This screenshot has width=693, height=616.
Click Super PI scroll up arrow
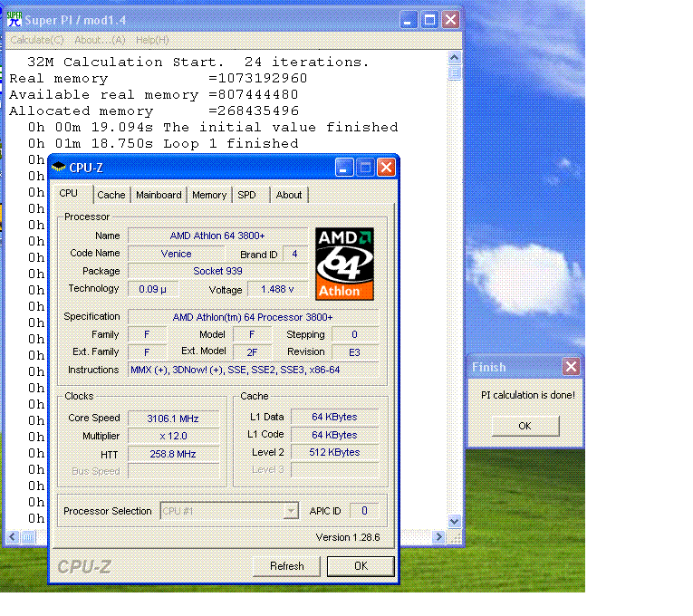click(x=454, y=58)
